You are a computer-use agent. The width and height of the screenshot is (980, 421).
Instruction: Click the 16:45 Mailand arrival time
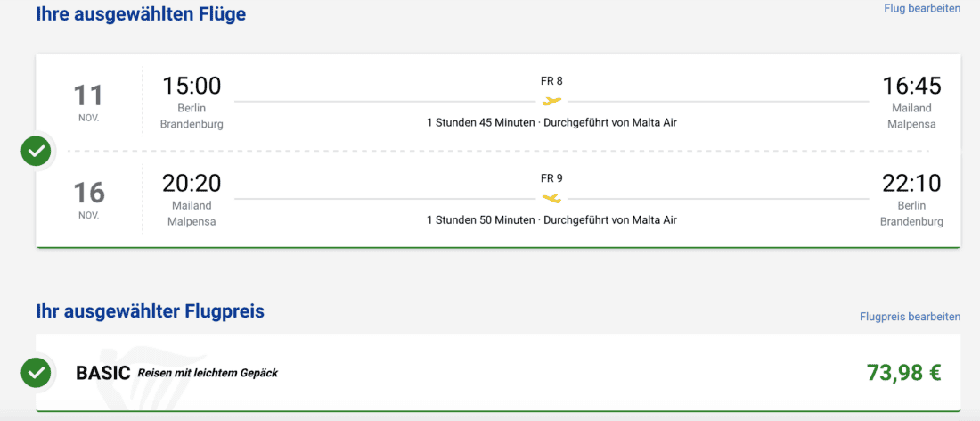pos(911,87)
